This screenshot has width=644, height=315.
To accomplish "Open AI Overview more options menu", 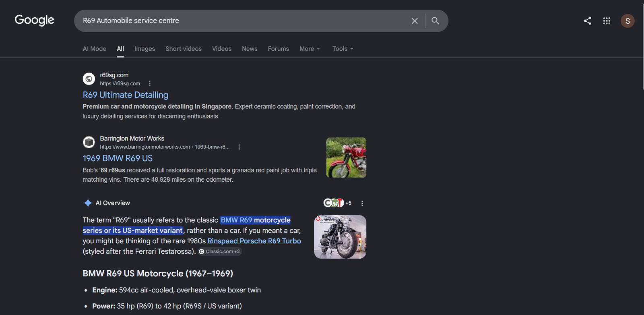I will click(x=362, y=203).
